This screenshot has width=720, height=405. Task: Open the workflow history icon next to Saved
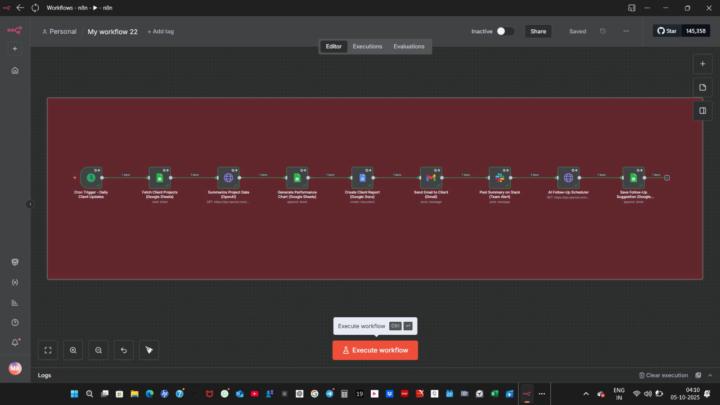603,31
